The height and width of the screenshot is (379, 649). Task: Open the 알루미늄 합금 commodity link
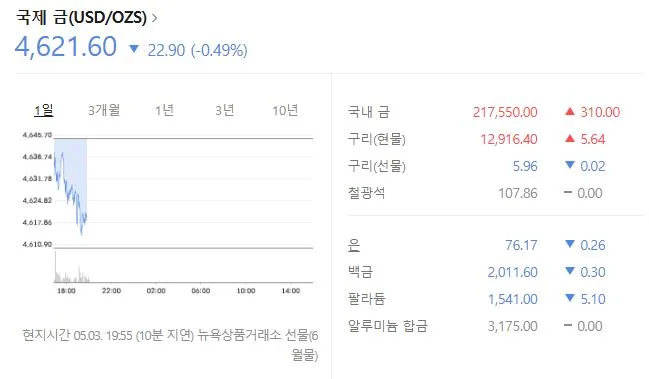(x=388, y=326)
